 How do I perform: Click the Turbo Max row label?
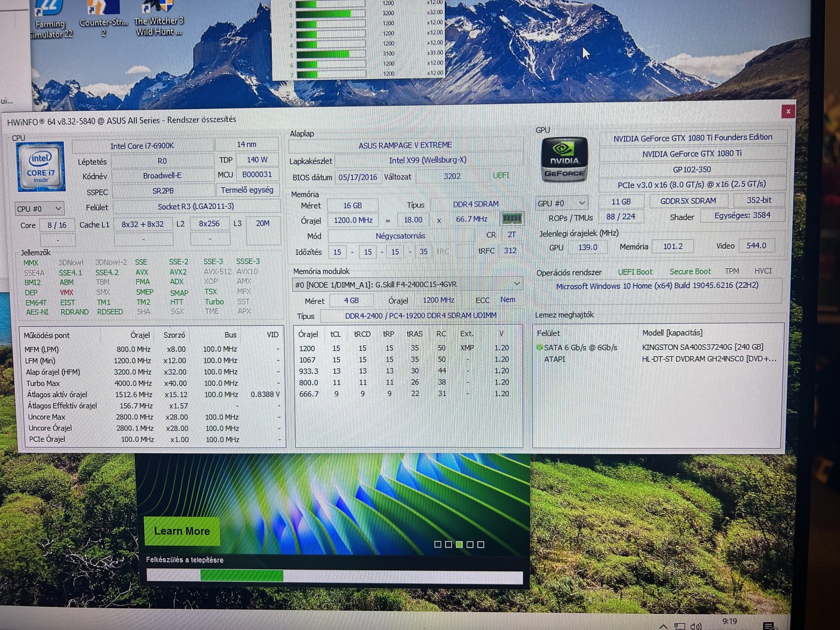click(x=43, y=383)
